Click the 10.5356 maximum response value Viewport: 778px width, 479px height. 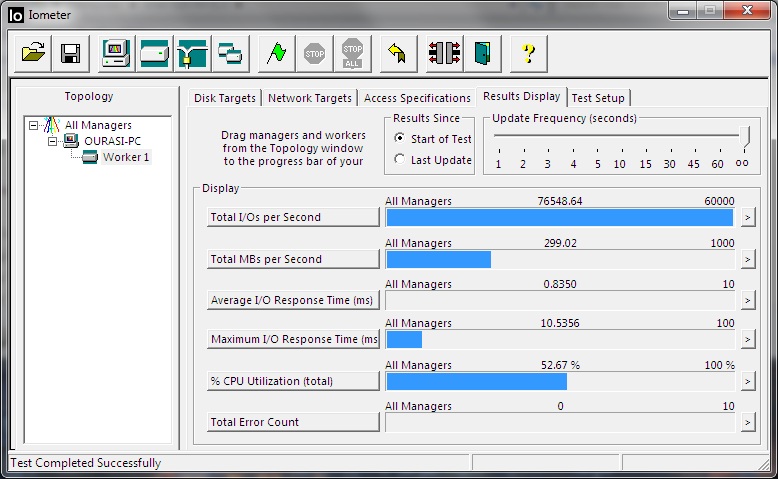(x=560, y=323)
